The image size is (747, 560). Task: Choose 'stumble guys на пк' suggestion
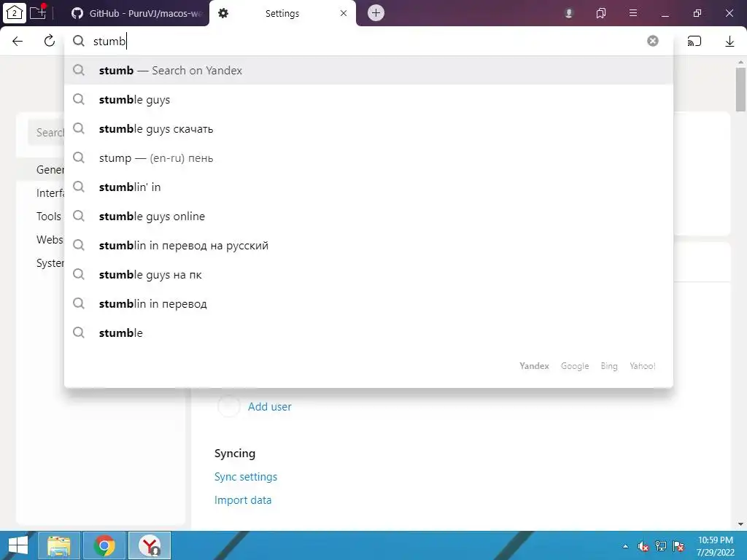point(368,274)
